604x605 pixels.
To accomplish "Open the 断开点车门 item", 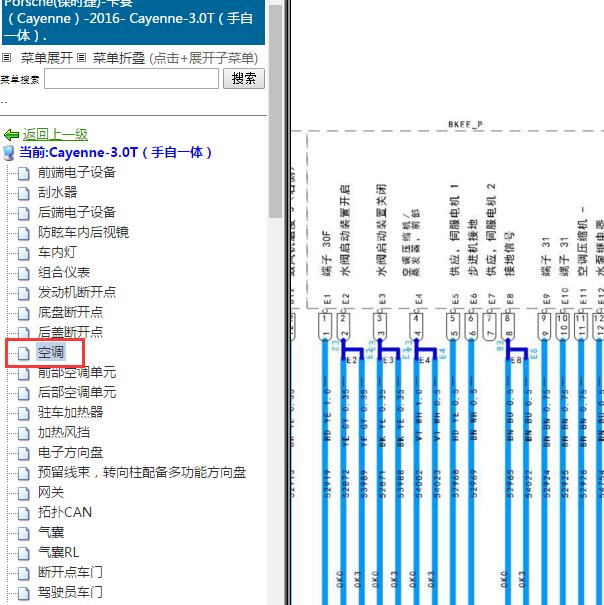I will 71,572.
